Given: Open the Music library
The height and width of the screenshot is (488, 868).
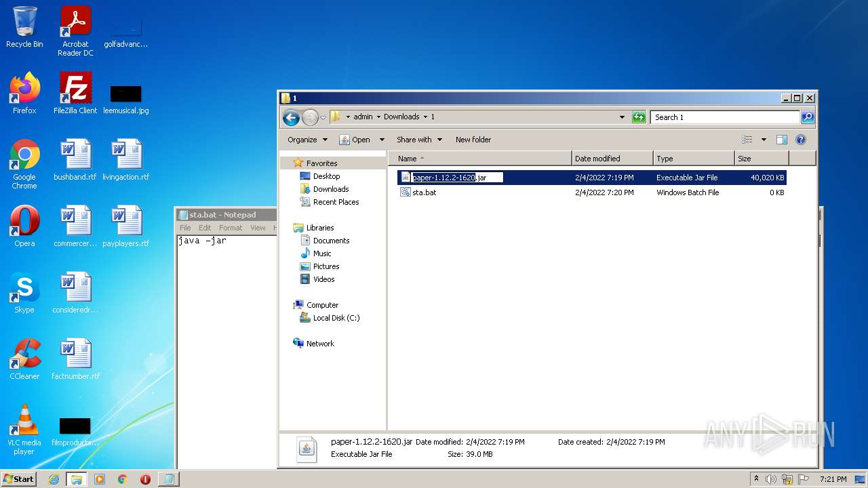Looking at the screenshot, I should tap(322, 253).
